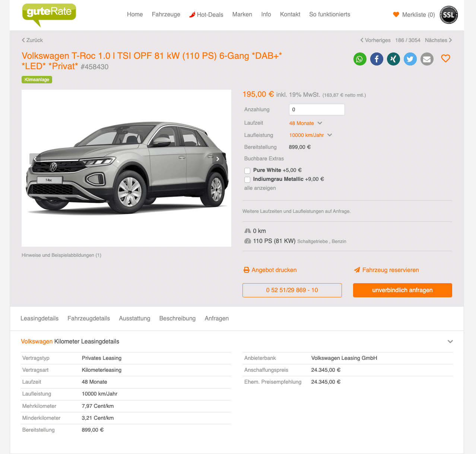Share the vehicle on Facebook
The image size is (476, 454).
click(x=377, y=59)
